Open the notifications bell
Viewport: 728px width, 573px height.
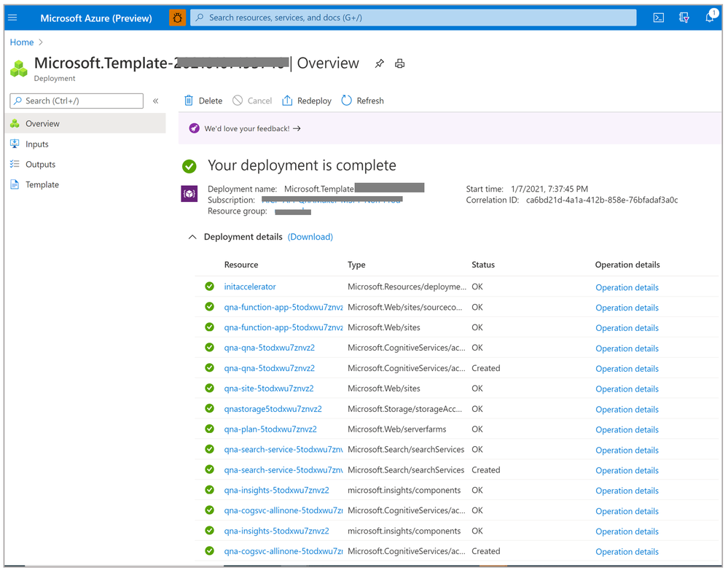pos(710,17)
